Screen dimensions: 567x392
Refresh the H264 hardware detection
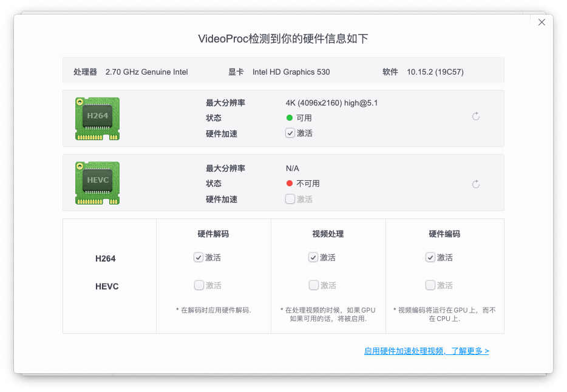pyautogui.click(x=476, y=117)
